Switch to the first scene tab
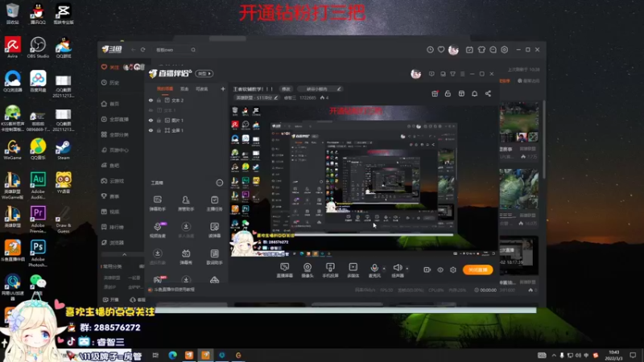Image resolution: width=644 pixels, height=362 pixels. pyautogui.click(x=165, y=88)
